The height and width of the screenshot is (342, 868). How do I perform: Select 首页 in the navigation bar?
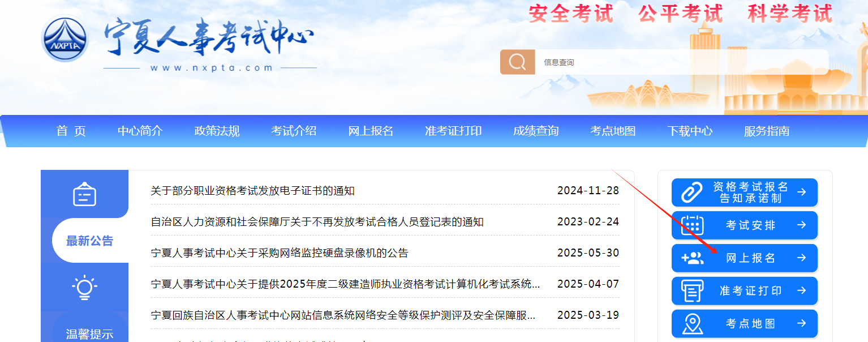(72, 131)
